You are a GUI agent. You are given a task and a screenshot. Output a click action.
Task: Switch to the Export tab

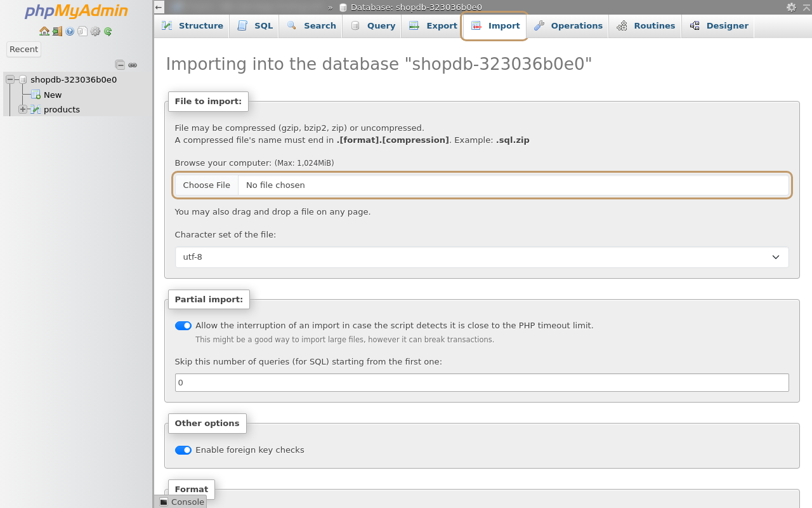(x=433, y=26)
